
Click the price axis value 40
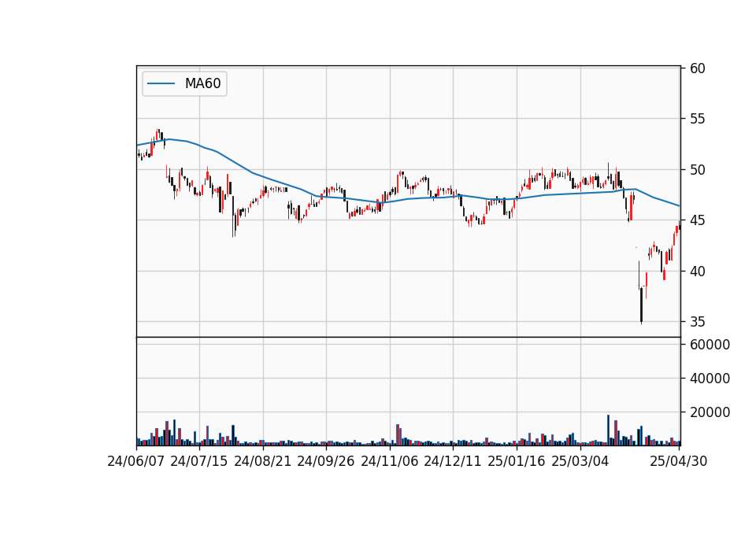click(x=697, y=271)
